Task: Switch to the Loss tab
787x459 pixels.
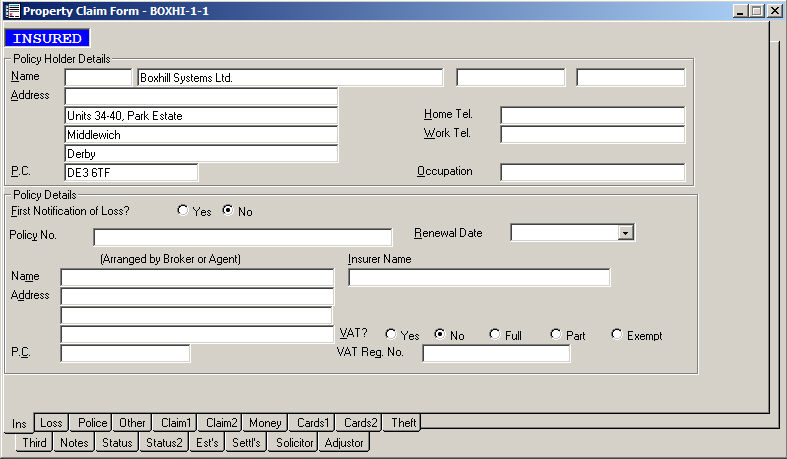Action: point(51,423)
